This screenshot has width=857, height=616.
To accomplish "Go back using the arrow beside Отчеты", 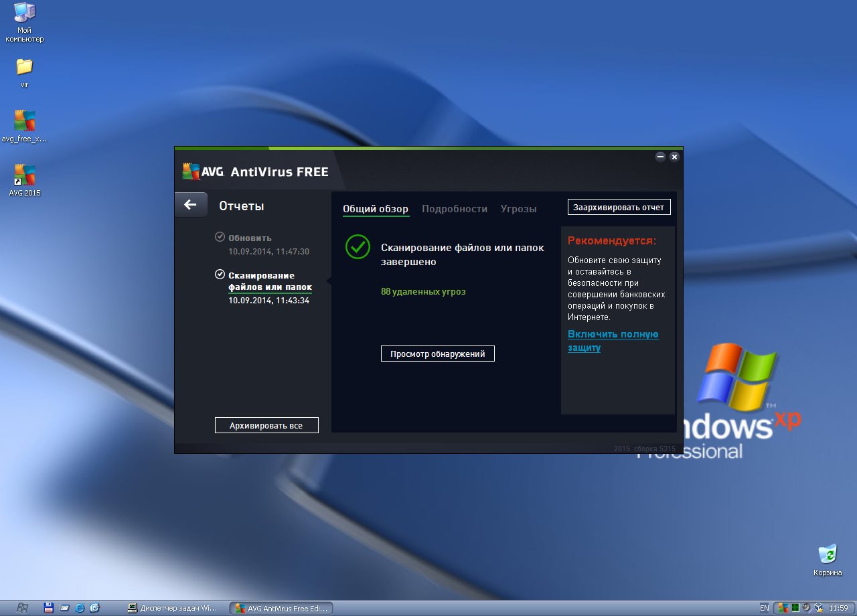I will pos(191,205).
